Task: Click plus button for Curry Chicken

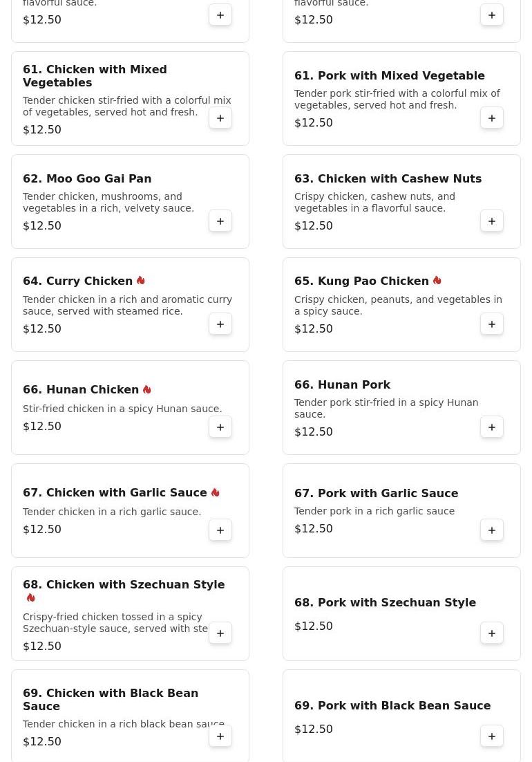Action: click(x=220, y=324)
